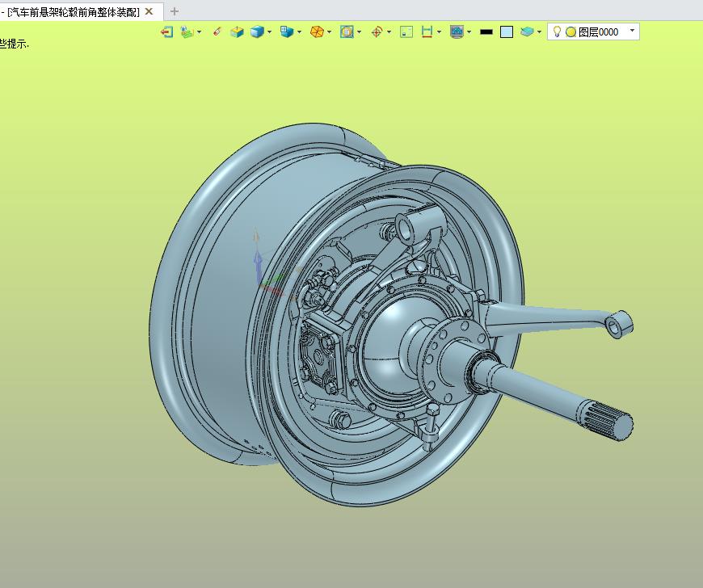Viewport: 703px width, 588px height.
Task: Click the red crosshair target icon
Action: coord(377,31)
